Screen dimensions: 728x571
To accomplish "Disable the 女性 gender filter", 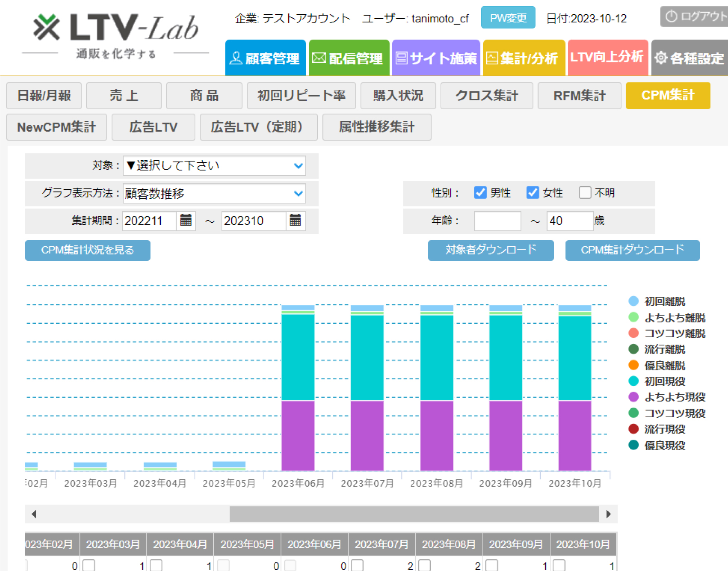I will pyautogui.click(x=532, y=193).
